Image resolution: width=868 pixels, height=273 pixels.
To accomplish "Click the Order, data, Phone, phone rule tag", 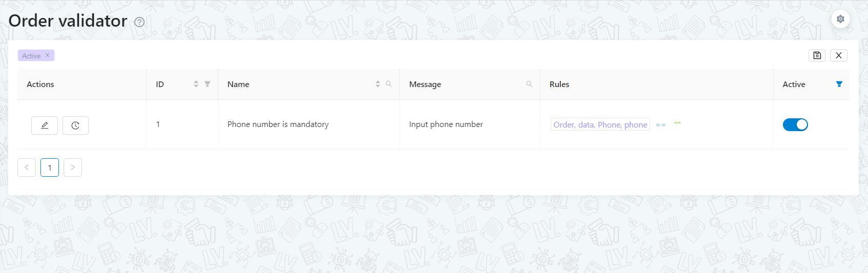I will click(x=600, y=124).
